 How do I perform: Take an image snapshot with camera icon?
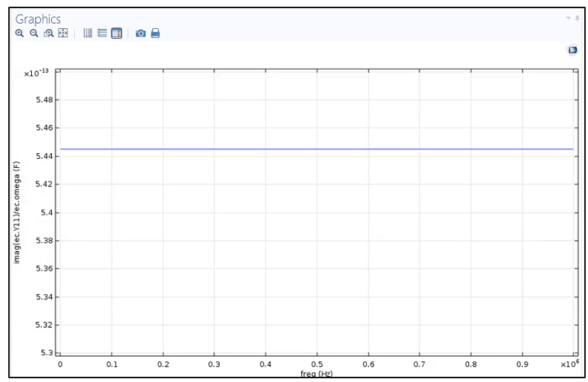[140, 33]
